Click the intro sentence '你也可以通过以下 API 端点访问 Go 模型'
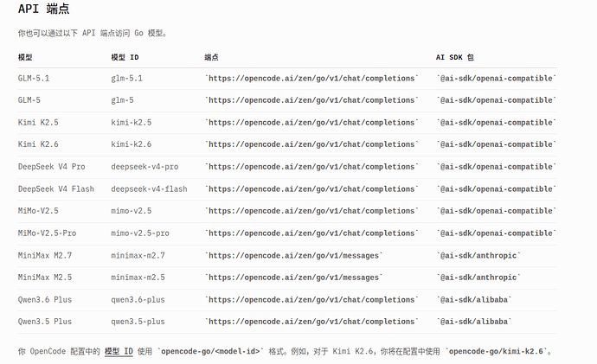The image size is (597, 364). 92,33
